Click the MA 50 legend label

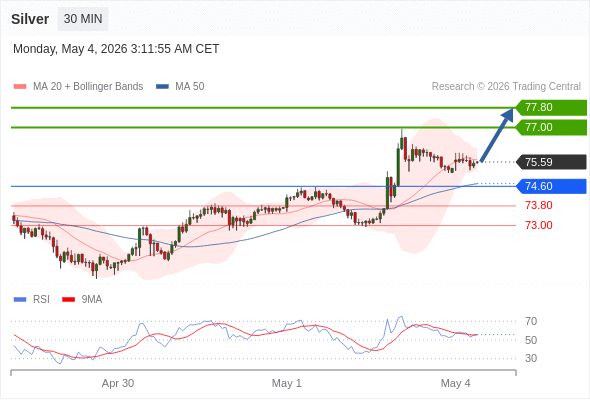coord(190,87)
